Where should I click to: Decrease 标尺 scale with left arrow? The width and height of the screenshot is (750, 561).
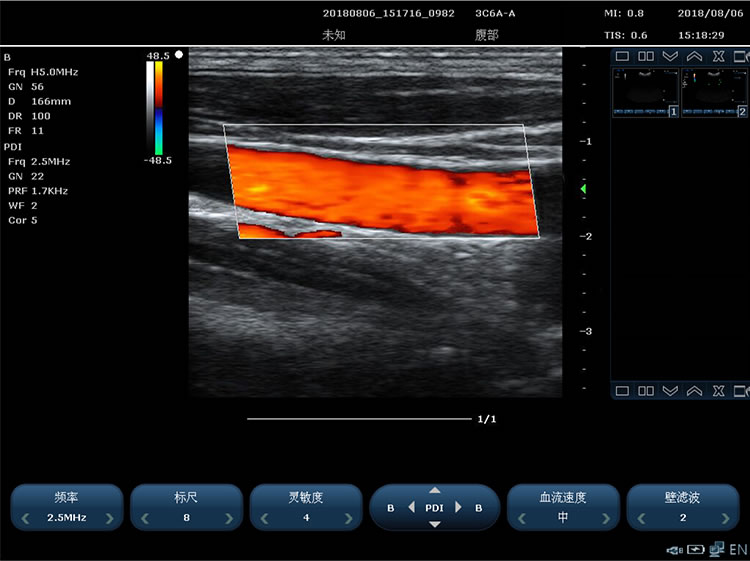click(x=145, y=518)
